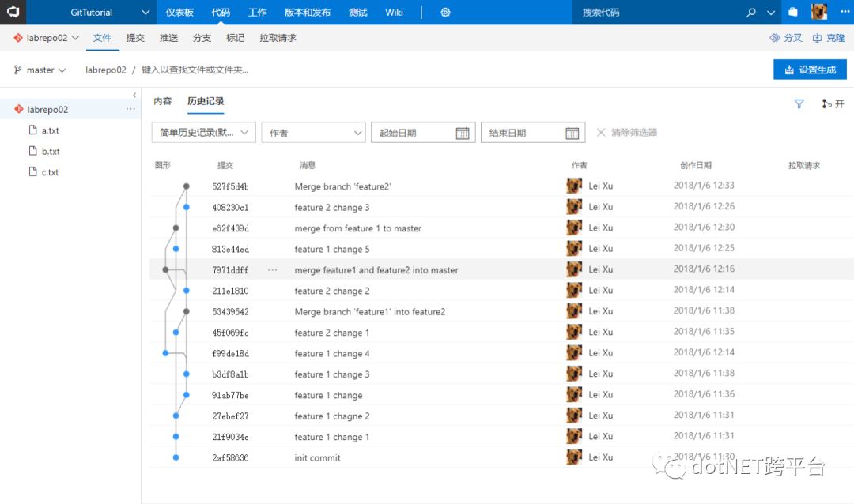Click the labrepo02 breadcrumb link
The width and height of the screenshot is (854, 504).
[106, 70]
